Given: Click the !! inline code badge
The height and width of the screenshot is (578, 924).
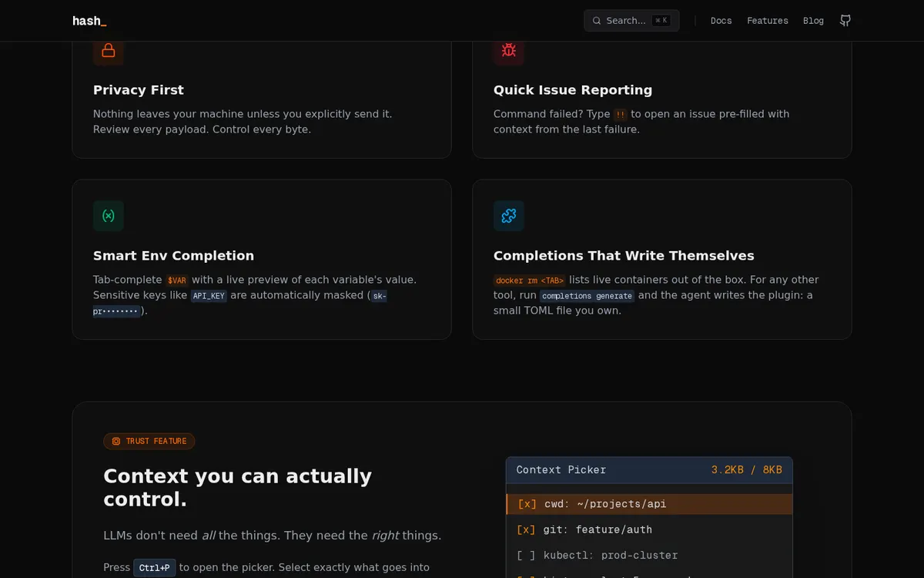Looking at the screenshot, I should pos(621,114).
